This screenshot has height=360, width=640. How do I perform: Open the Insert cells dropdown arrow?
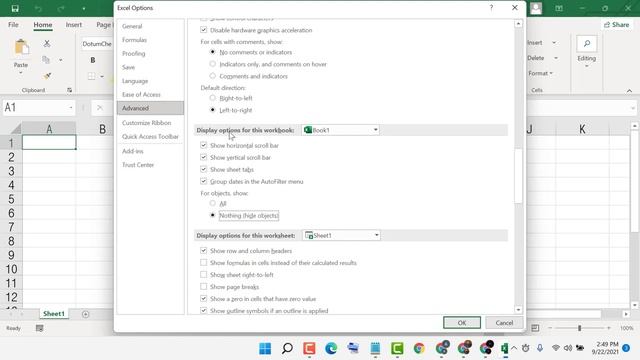(554, 42)
